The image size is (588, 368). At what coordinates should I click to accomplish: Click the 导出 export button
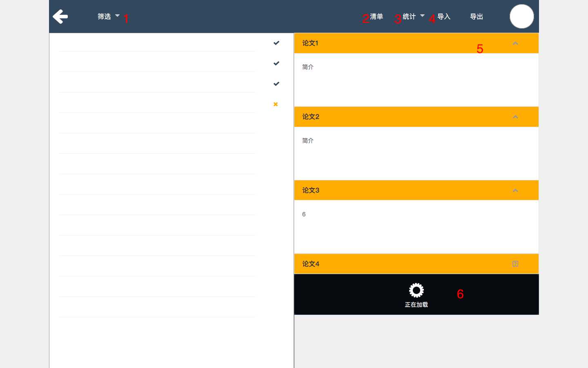click(x=477, y=16)
